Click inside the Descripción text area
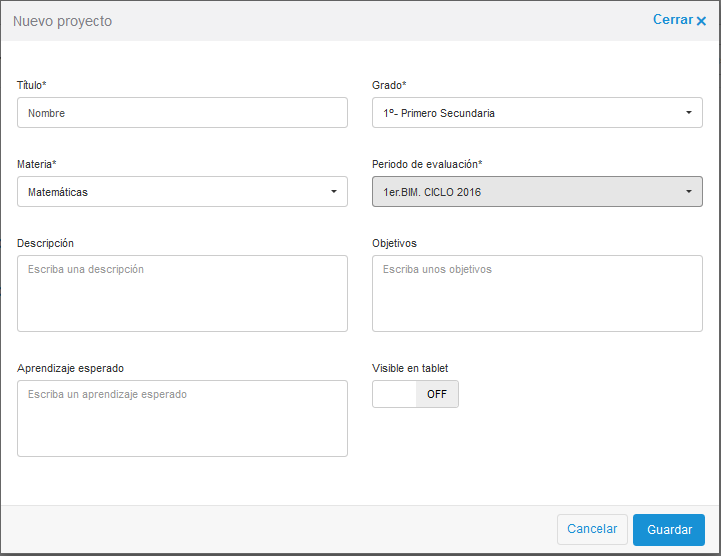The height and width of the screenshot is (556, 721). coord(182,293)
